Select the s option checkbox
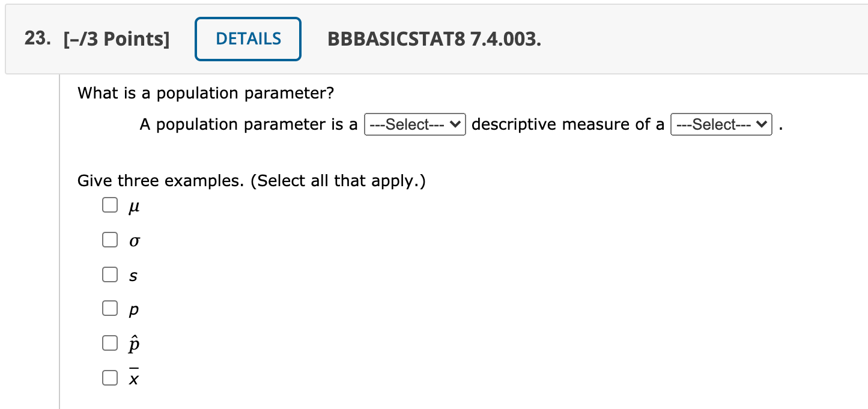This screenshot has width=868, height=409. (110, 274)
